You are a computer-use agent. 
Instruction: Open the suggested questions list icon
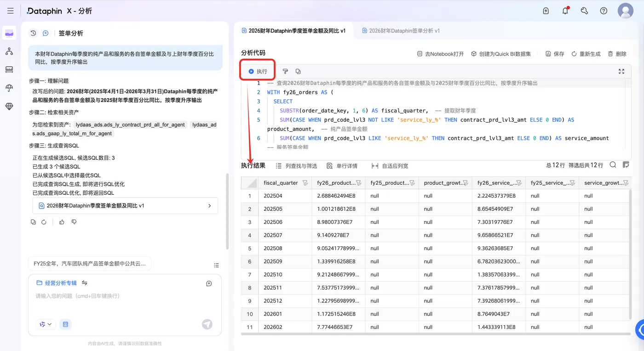pyautogui.click(x=216, y=265)
